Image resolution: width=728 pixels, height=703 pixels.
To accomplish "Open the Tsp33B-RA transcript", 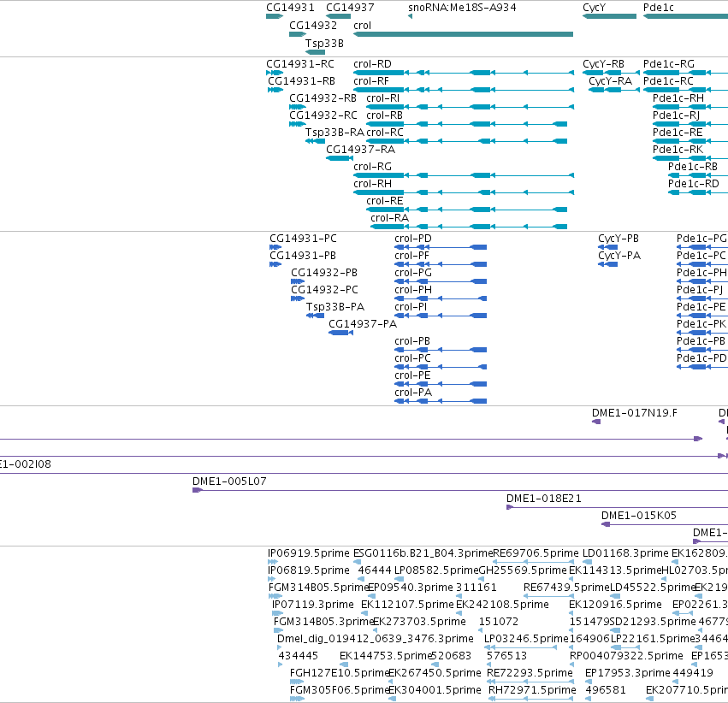I will click(x=334, y=133).
